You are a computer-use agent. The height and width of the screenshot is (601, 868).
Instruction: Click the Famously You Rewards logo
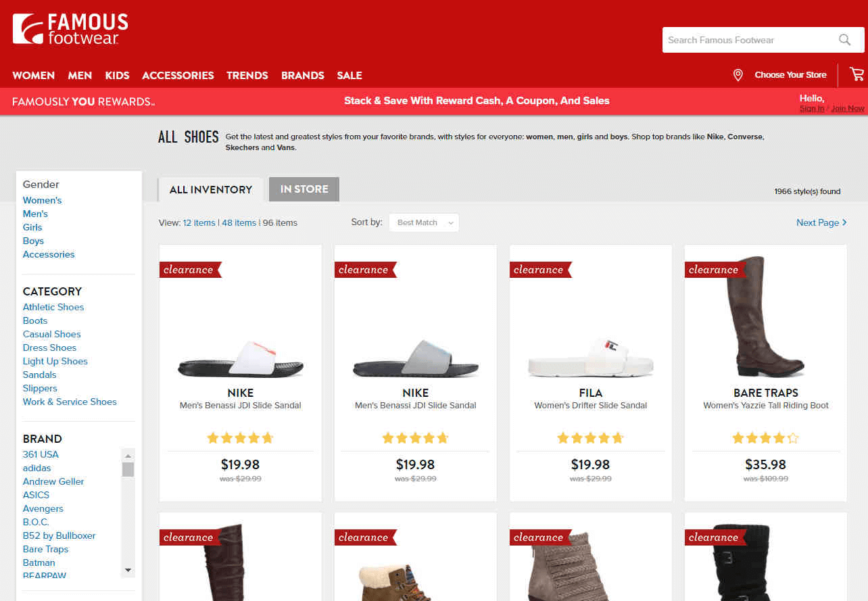point(84,101)
